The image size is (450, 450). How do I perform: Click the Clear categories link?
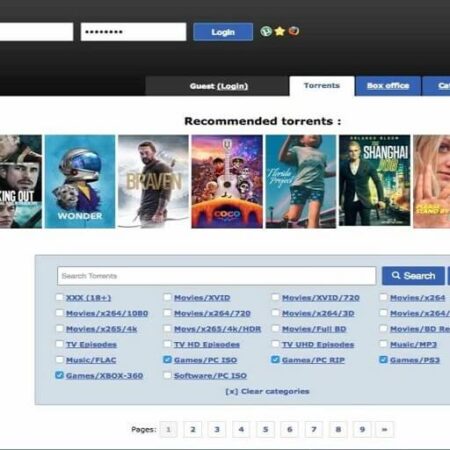coord(267,391)
